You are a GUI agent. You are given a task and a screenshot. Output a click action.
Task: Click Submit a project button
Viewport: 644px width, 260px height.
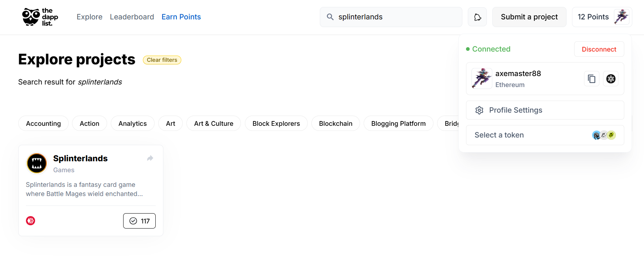[529, 17]
